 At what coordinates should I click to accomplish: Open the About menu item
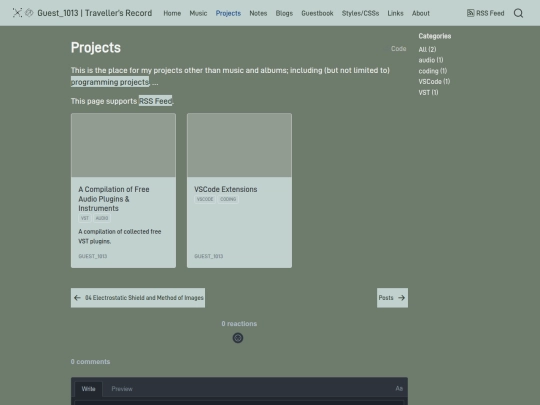click(421, 13)
